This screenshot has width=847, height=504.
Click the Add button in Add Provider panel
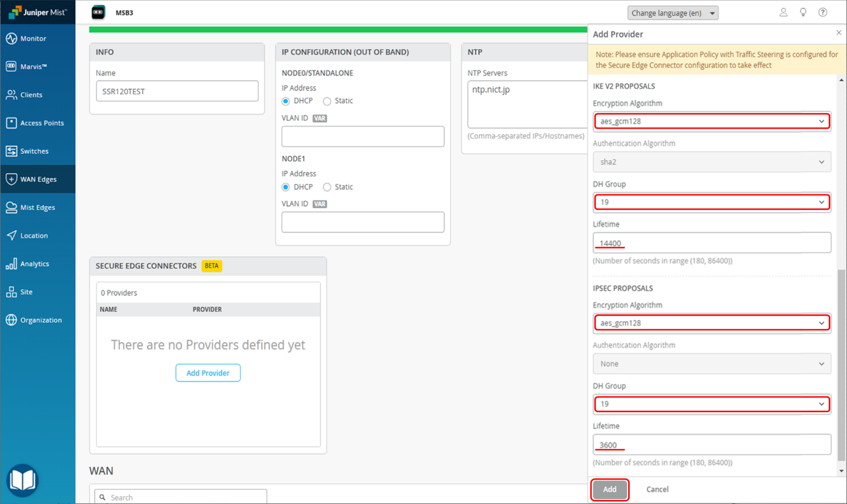coord(609,489)
